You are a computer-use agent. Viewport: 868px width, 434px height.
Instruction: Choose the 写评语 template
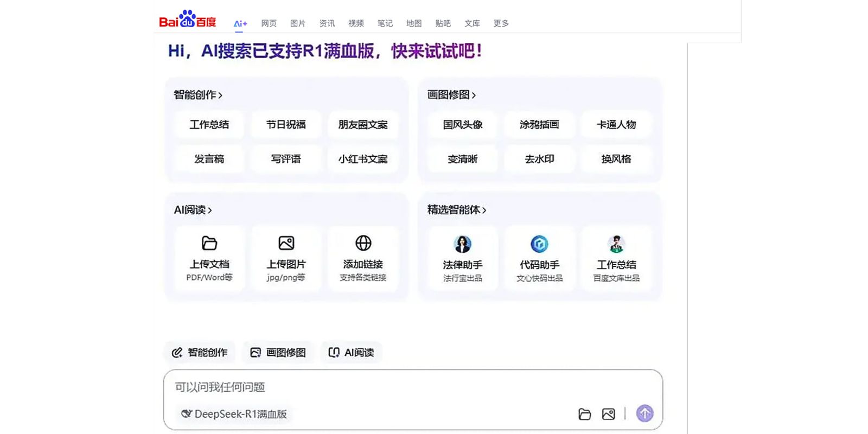coord(286,159)
